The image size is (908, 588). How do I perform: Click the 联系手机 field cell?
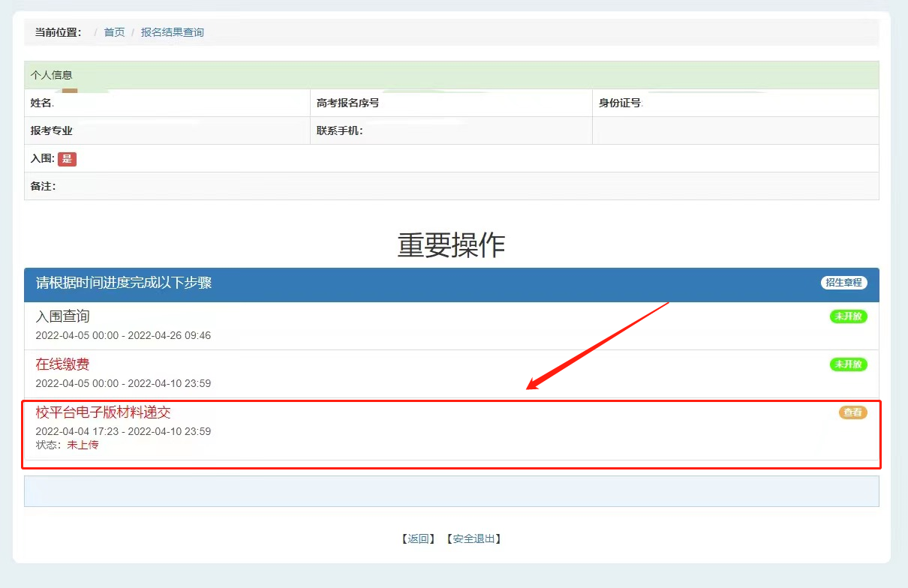pyautogui.click(x=450, y=130)
